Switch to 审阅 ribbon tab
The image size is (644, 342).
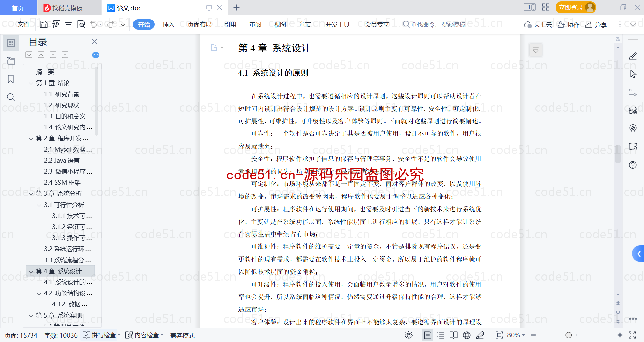(255, 24)
